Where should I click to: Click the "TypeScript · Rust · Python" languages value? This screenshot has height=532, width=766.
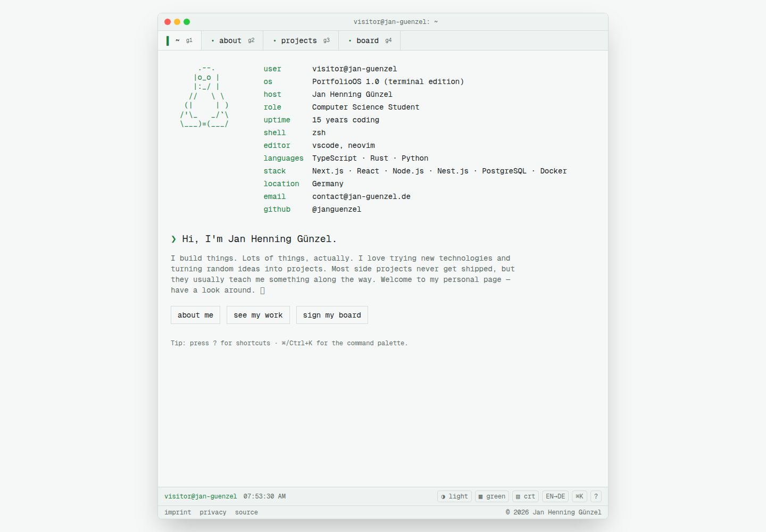(370, 158)
